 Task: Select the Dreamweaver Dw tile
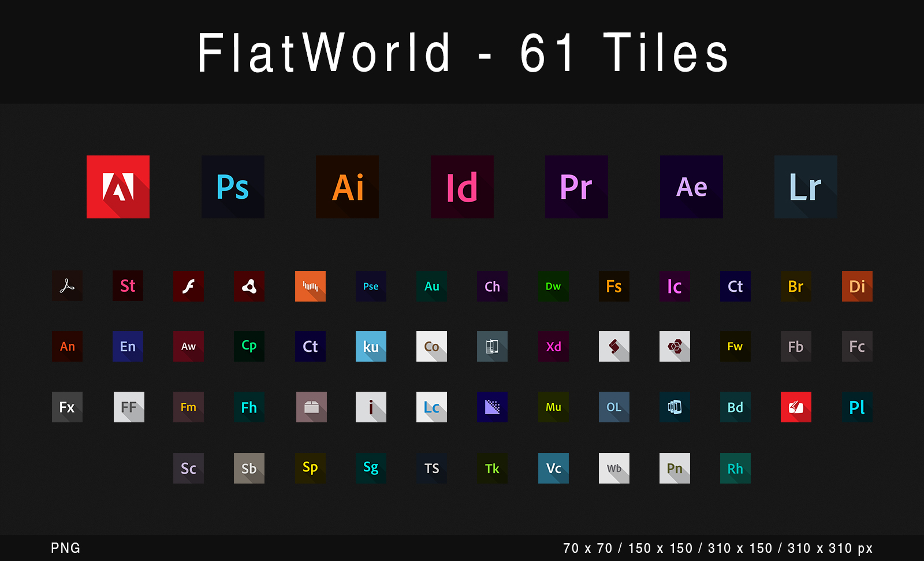point(553,286)
